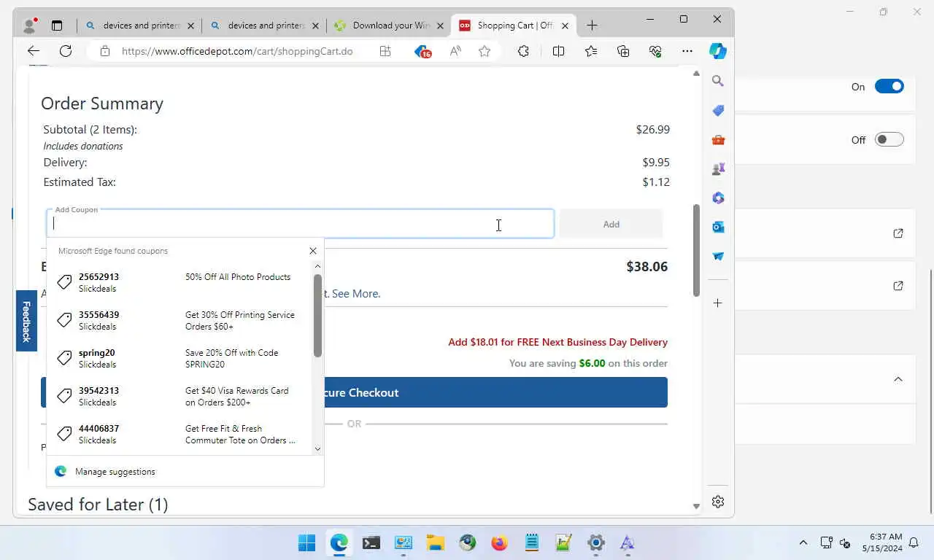Open Firefox from the taskbar
This screenshot has height=560, width=934.
[500, 542]
